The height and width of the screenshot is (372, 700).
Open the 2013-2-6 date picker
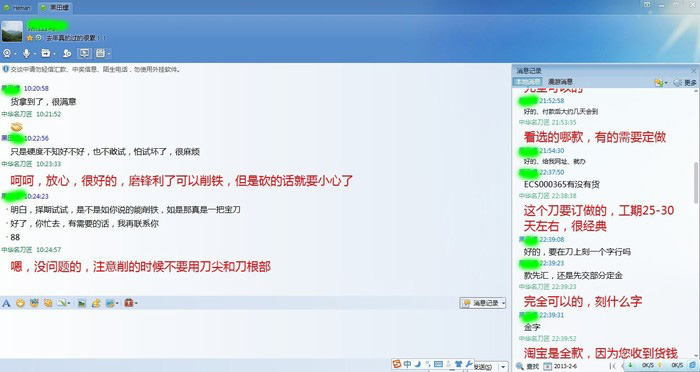tap(562, 366)
